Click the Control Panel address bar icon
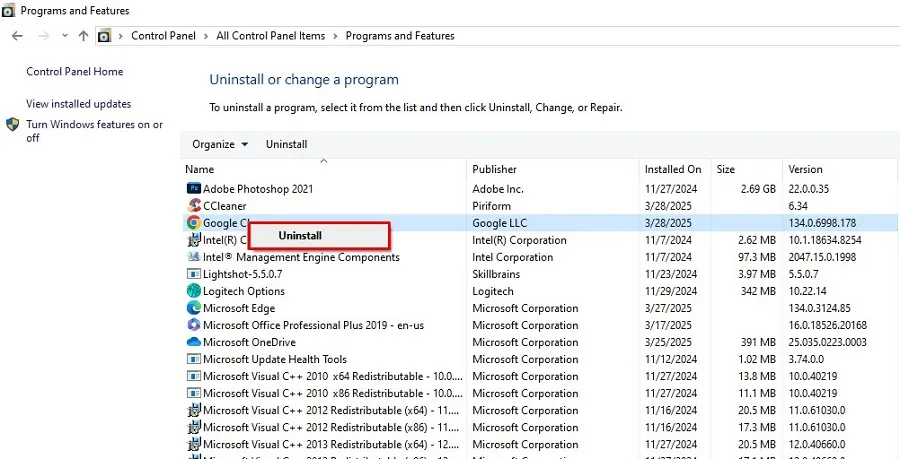 [104, 36]
